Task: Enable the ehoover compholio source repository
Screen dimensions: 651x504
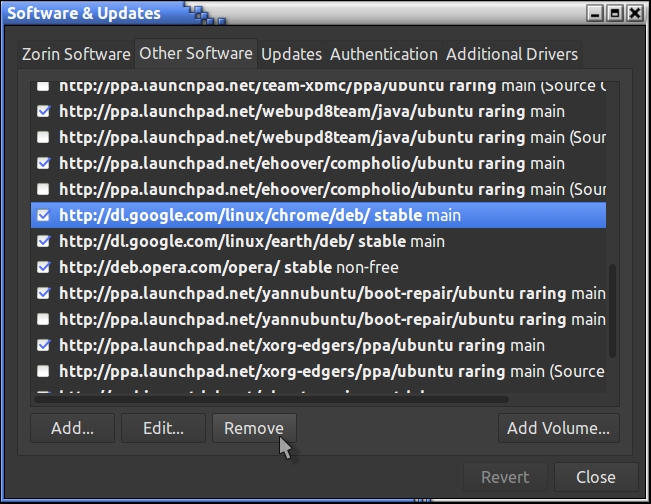Action: tap(43, 189)
